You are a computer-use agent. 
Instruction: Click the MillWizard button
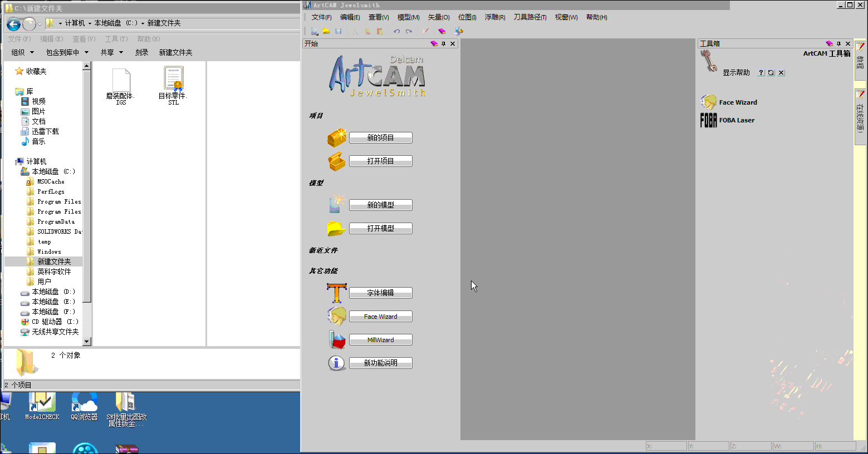click(381, 339)
